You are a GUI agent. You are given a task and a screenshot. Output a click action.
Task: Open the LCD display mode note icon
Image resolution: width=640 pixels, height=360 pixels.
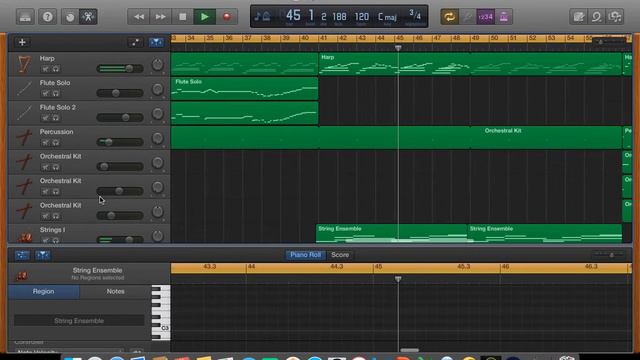tap(262, 17)
